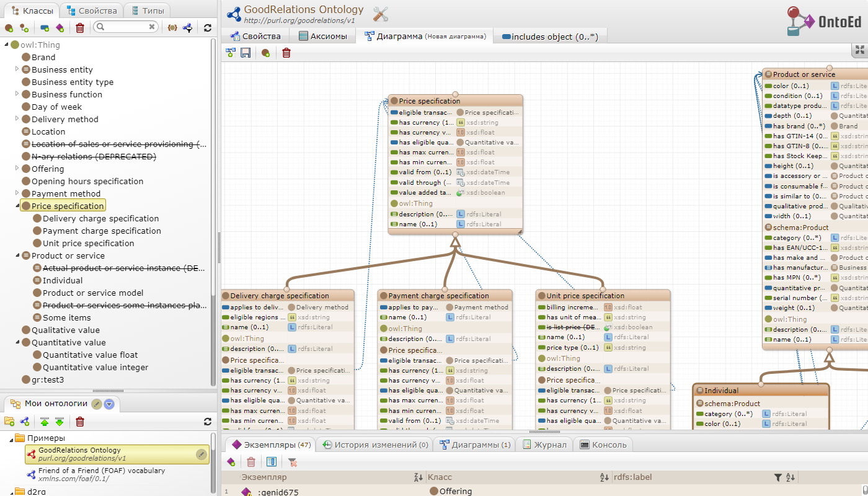Select the Brand class in tree
This screenshot has width=868, height=496.
(43, 57)
